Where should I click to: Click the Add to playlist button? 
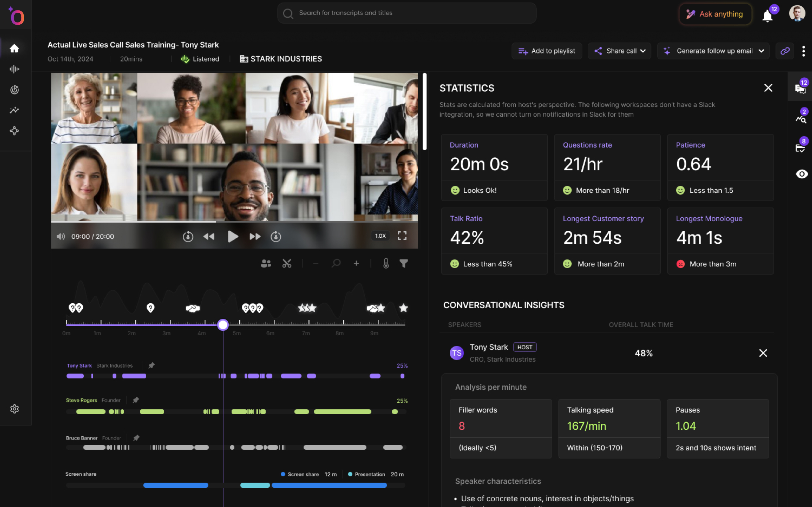click(547, 51)
